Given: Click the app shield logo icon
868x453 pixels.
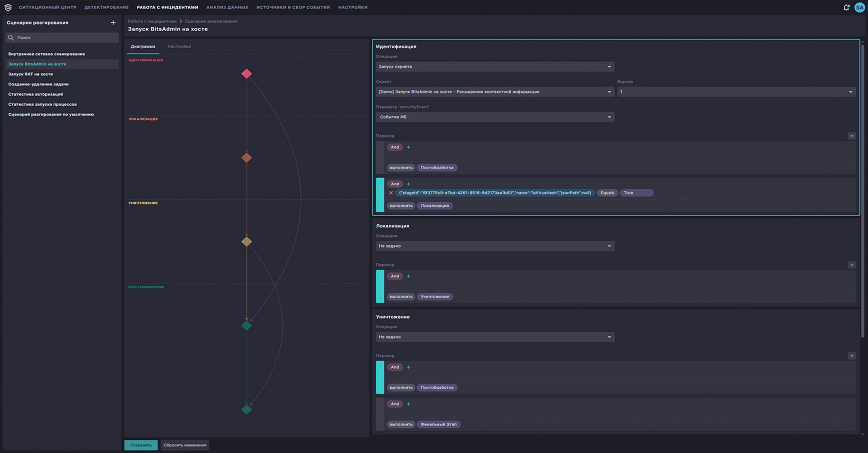Looking at the screenshot, I should (8, 8).
